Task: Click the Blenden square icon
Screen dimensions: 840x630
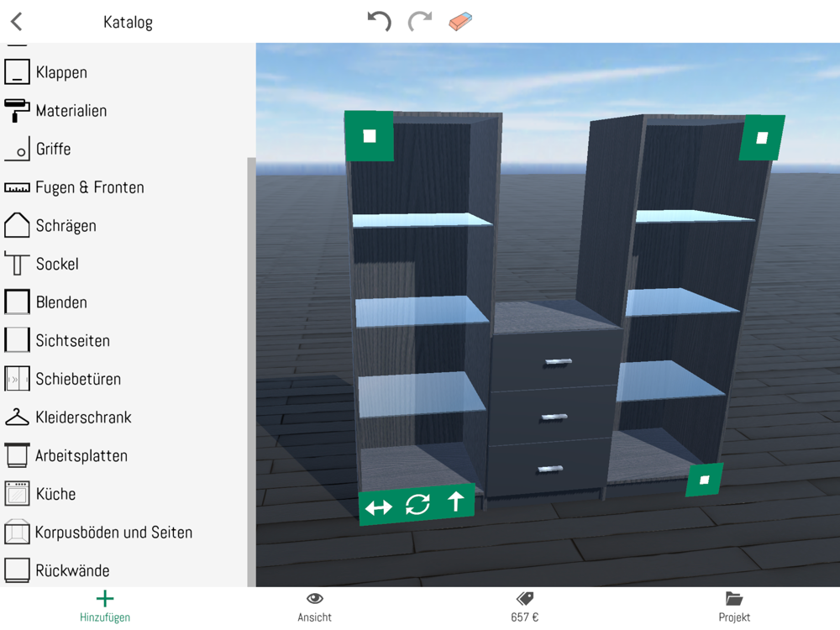Action: click(17, 302)
